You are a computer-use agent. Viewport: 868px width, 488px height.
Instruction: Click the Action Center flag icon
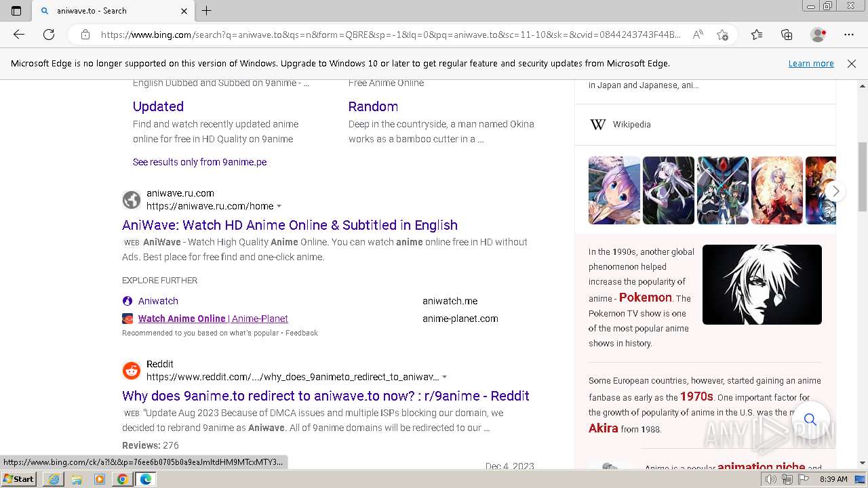803,479
